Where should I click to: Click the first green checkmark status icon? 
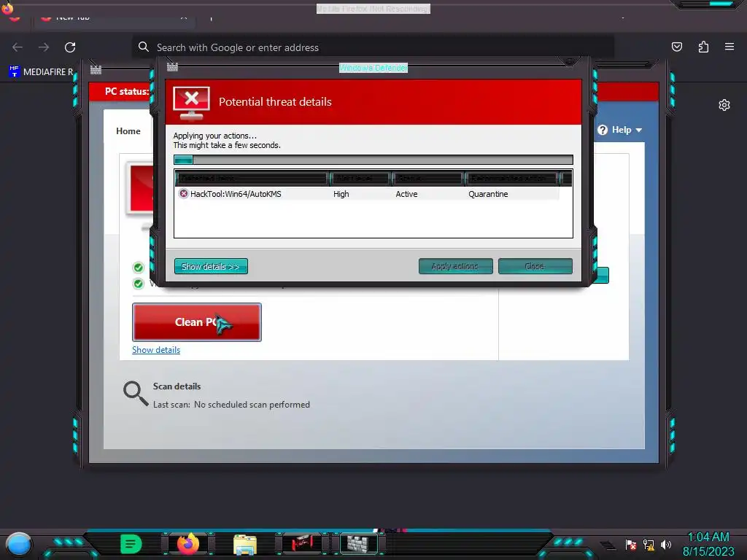138,268
